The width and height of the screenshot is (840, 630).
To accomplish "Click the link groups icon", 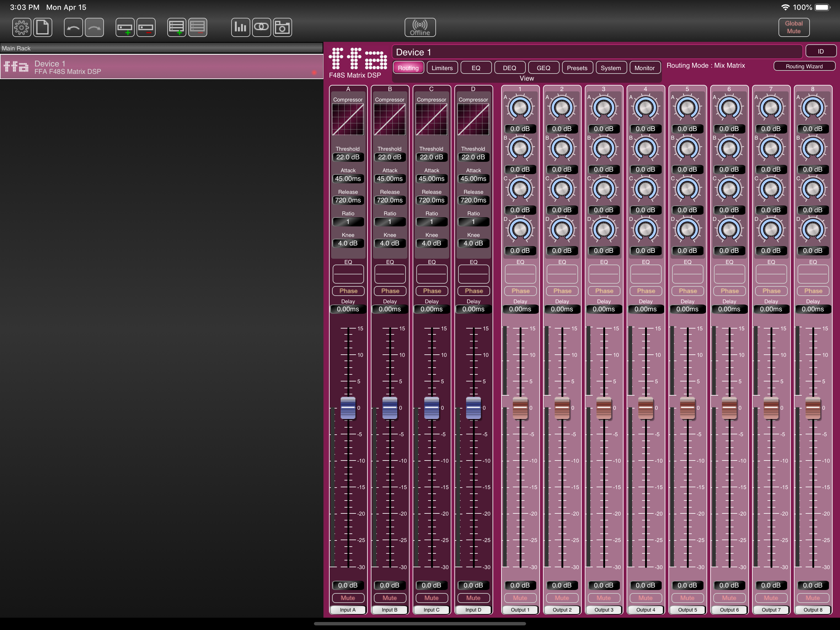I will 261,27.
